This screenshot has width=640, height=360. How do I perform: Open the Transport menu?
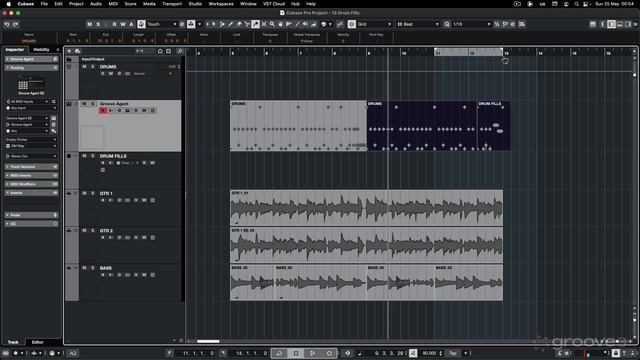pos(172,4)
